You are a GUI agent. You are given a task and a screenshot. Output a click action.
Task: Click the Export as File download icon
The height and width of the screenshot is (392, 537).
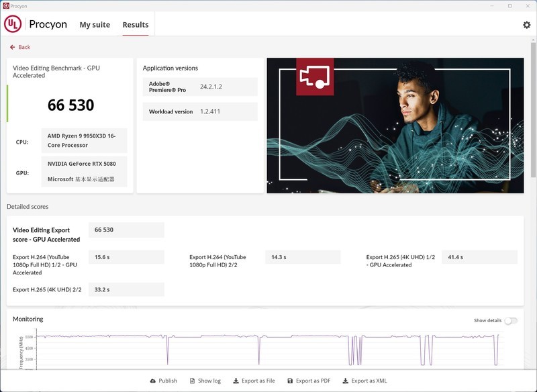coord(236,380)
